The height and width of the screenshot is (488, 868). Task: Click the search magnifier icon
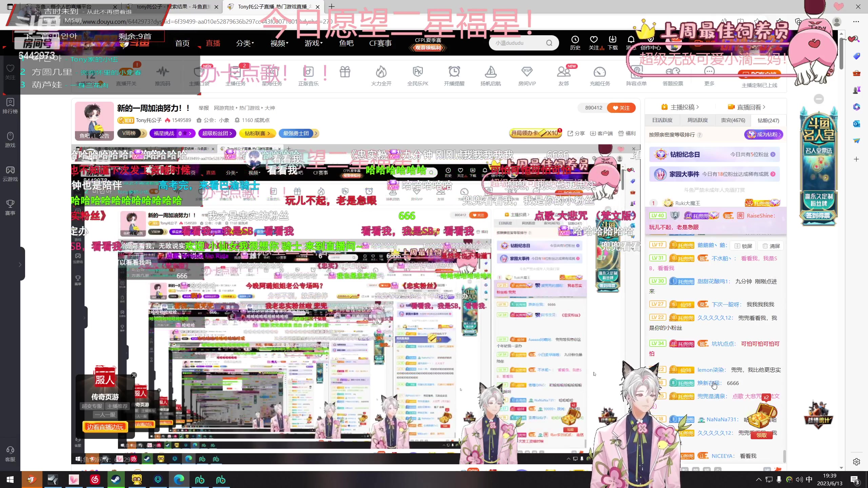click(x=549, y=43)
